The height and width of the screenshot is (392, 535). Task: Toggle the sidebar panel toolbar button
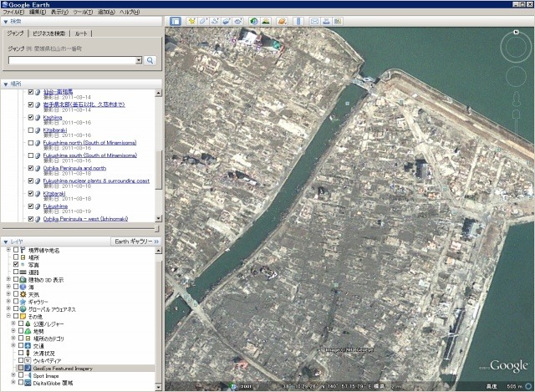(176, 21)
